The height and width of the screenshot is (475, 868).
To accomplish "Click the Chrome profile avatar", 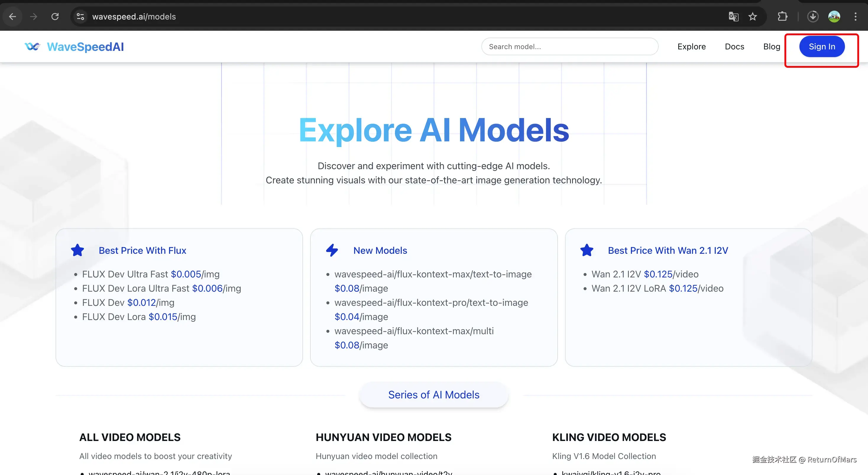I will [x=834, y=17].
